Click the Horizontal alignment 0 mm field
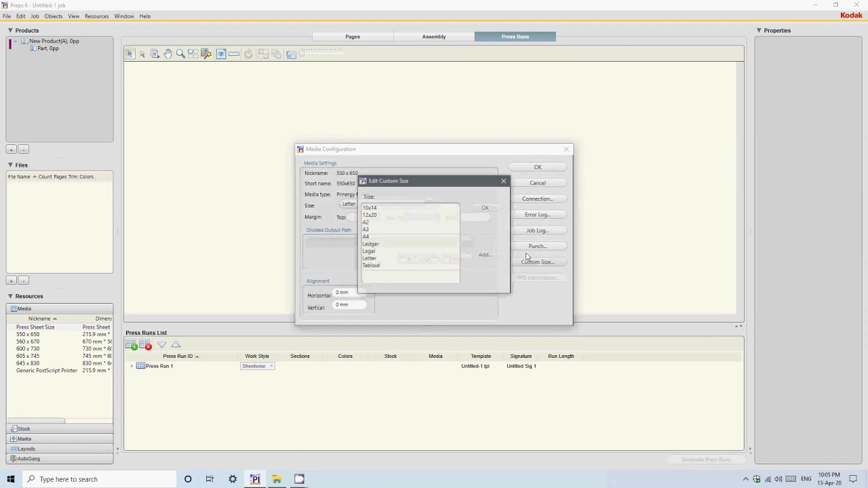The height and width of the screenshot is (488, 868). [349, 293]
